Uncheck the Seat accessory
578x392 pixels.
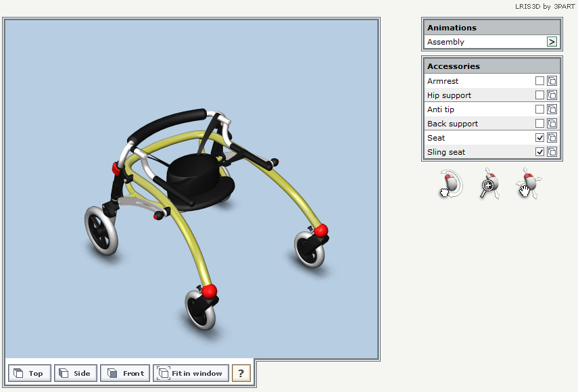(539, 137)
